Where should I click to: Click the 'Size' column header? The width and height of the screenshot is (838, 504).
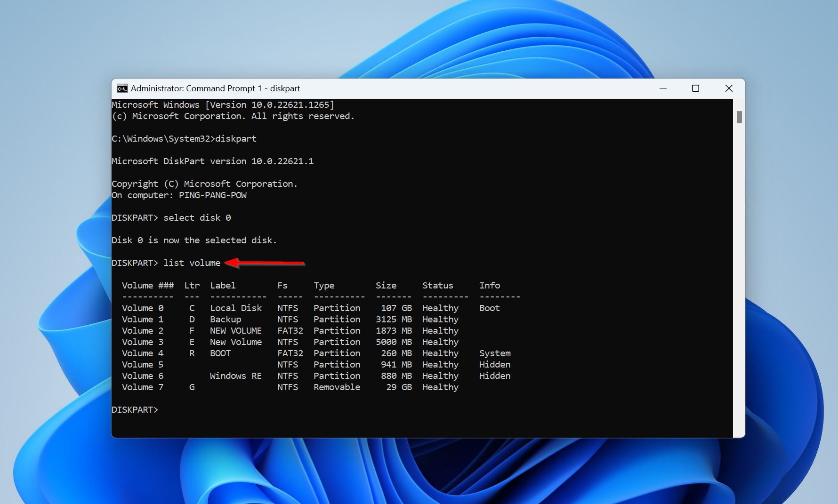pos(386,286)
